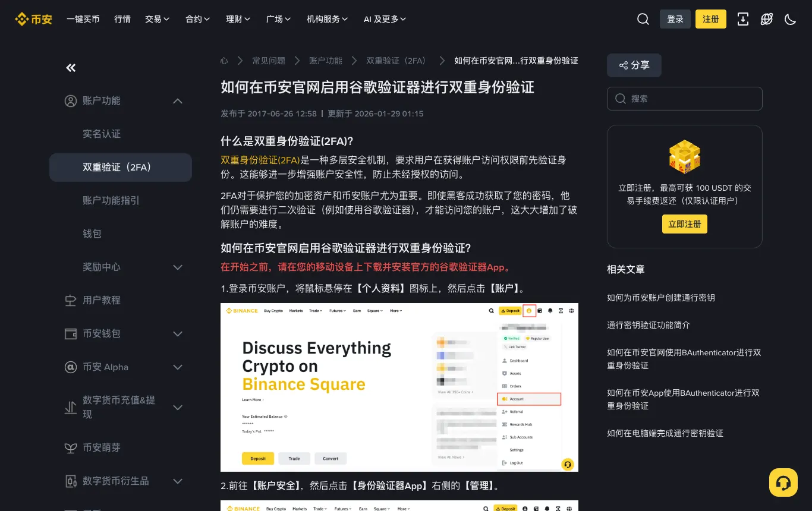Click the 账户功能 person icon in sidebar
This screenshot has width=812, height=511.
click(71, 101)
